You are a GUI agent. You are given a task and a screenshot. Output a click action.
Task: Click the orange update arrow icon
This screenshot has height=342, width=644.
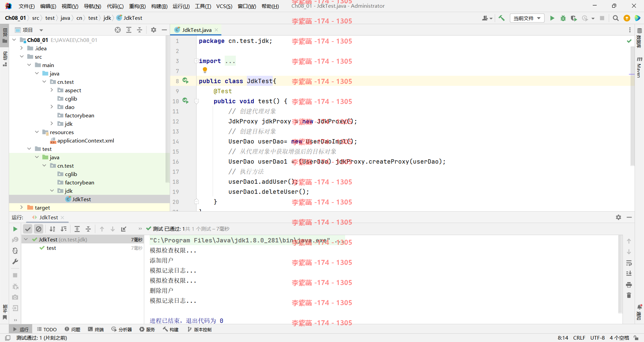click(627, 18)
